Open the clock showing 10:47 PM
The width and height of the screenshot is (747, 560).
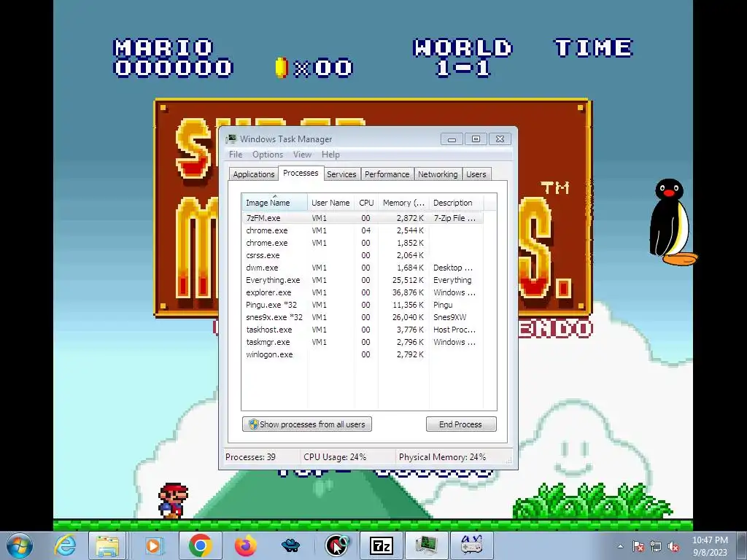click(x=710, y=546)
